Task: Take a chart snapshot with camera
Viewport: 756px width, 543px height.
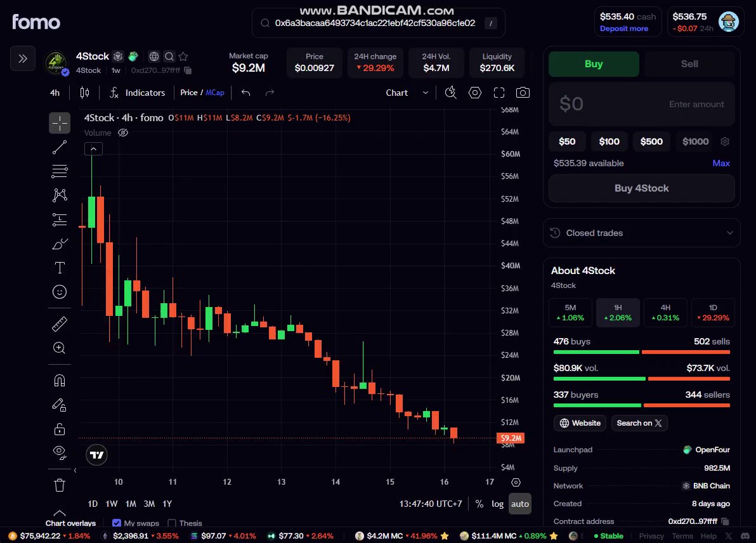Action: click(x=523, y=93)
